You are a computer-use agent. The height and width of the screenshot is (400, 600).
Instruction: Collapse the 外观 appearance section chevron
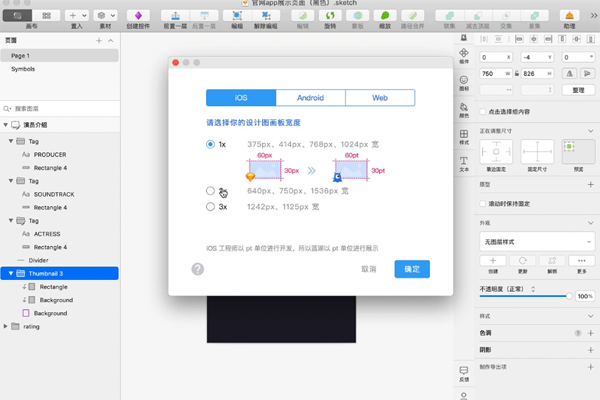(x=590, y=223)
